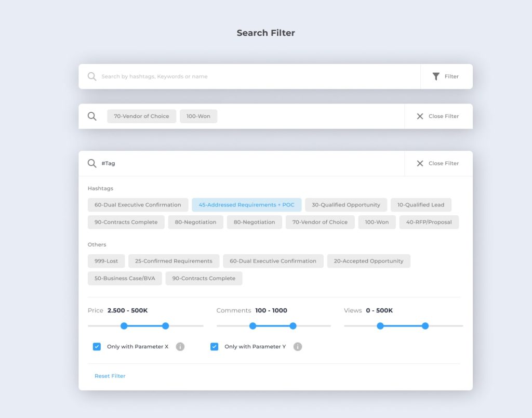This screenshot has height=418, width=532.
Task: Click the info icon beside Only with Parameter Y
Action: [x=298, y=346]
